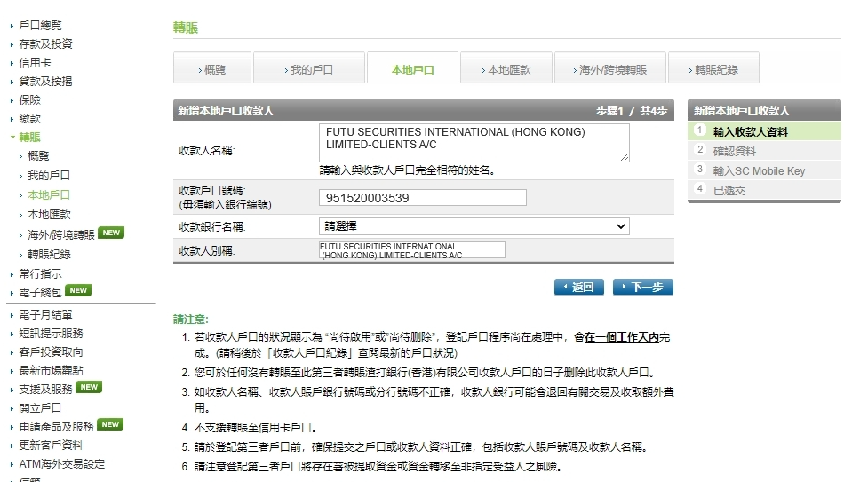
Task: Click the NEW badge beside 申請產品及服務
Action: pos(110,424)
